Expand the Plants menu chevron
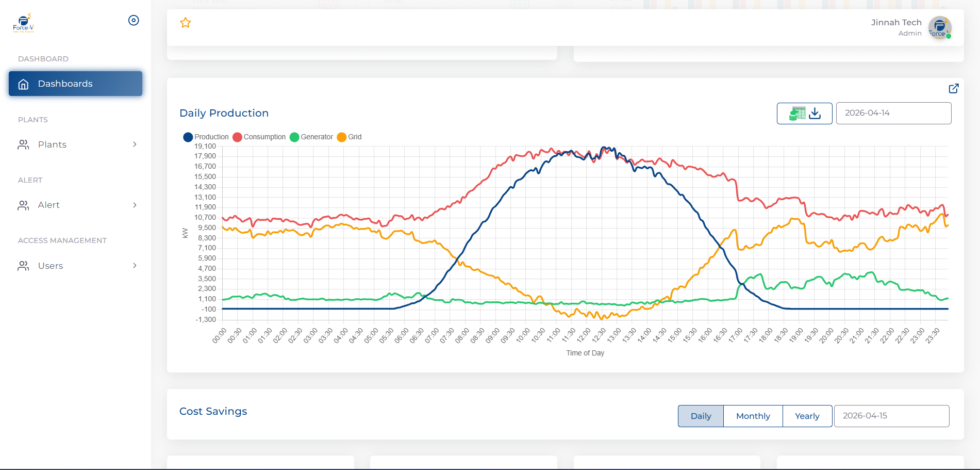Image resolution: width=980 pixels, height=470 pixels. coord(135,144)
